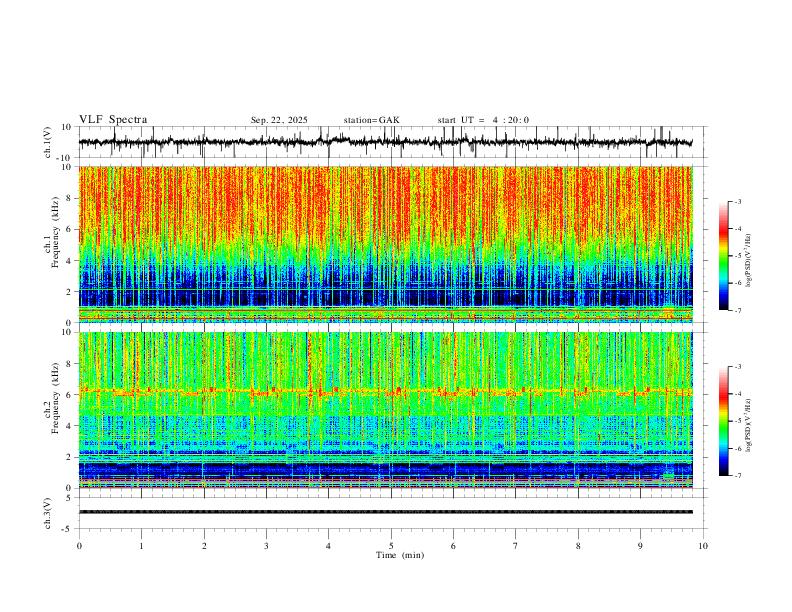Click the "station=GAK" header label
Viewport: 792px width, 612px height.
(x=371, y=120)
